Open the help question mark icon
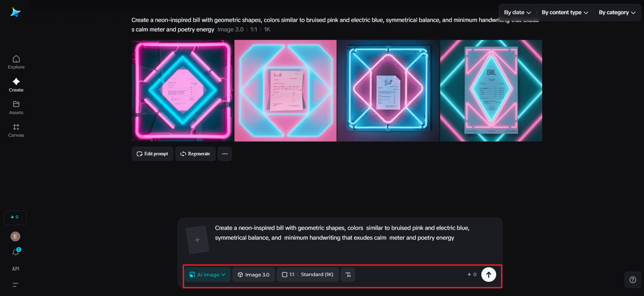Image resolution: width=644 pixels, height=296 pixels. (x=633, y=279)
